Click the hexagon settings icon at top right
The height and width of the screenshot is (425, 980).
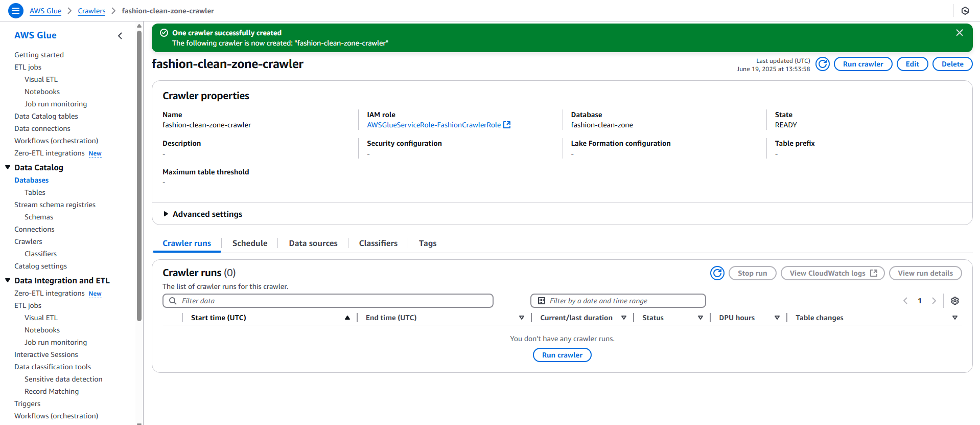coord(965,11)
